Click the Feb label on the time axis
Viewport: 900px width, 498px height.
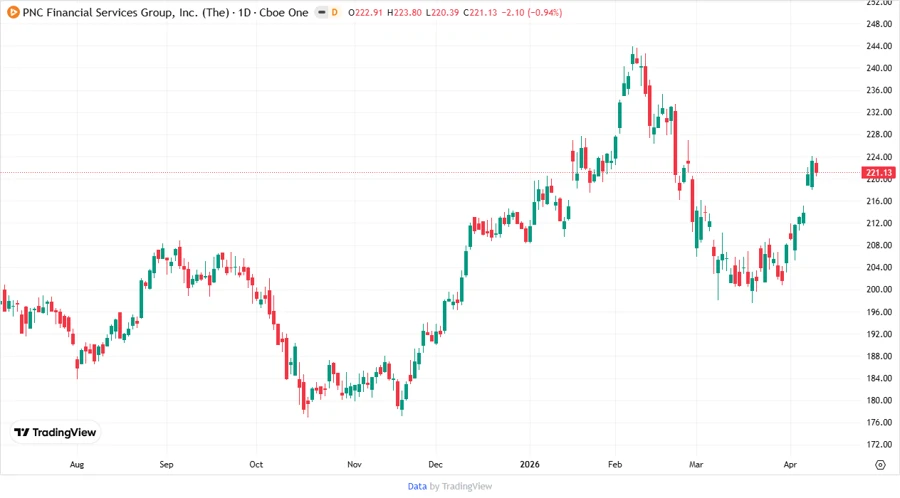[x=615, y=464]
